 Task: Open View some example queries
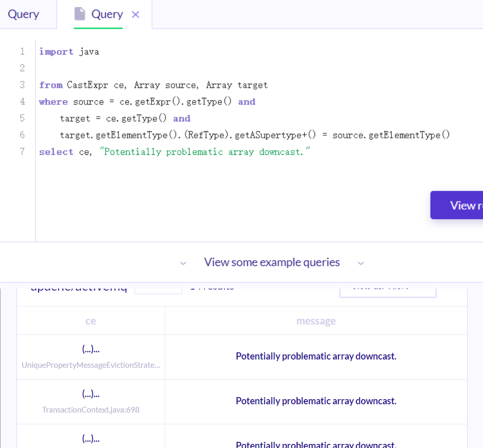pos(272,262)
